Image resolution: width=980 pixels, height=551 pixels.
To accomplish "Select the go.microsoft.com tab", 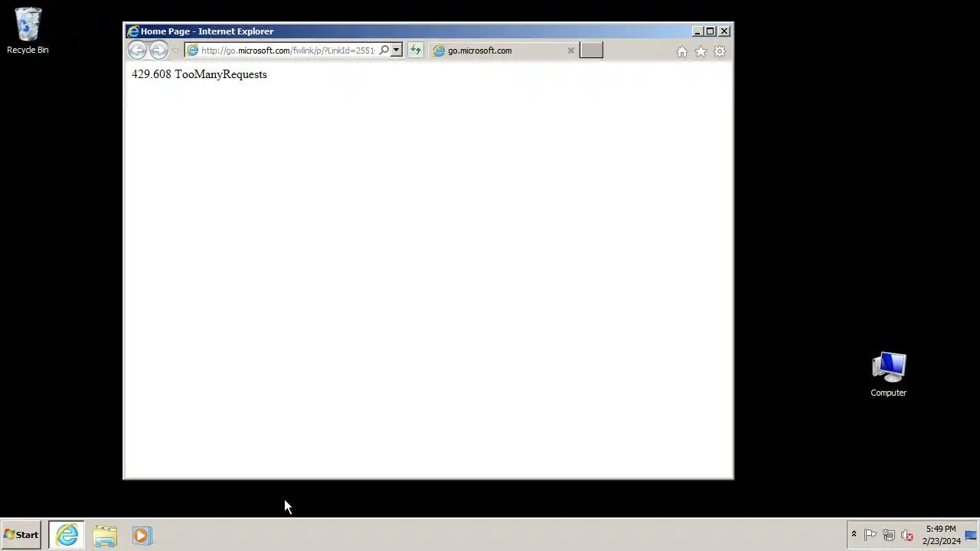I will (x=504, y=51).
